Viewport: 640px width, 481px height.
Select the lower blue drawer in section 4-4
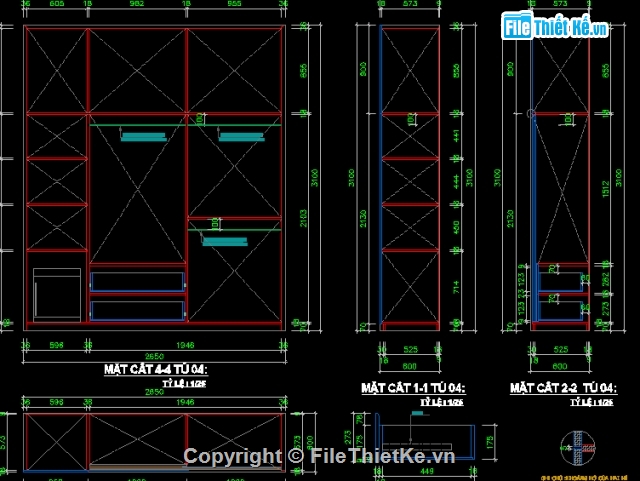coord(138,311)
